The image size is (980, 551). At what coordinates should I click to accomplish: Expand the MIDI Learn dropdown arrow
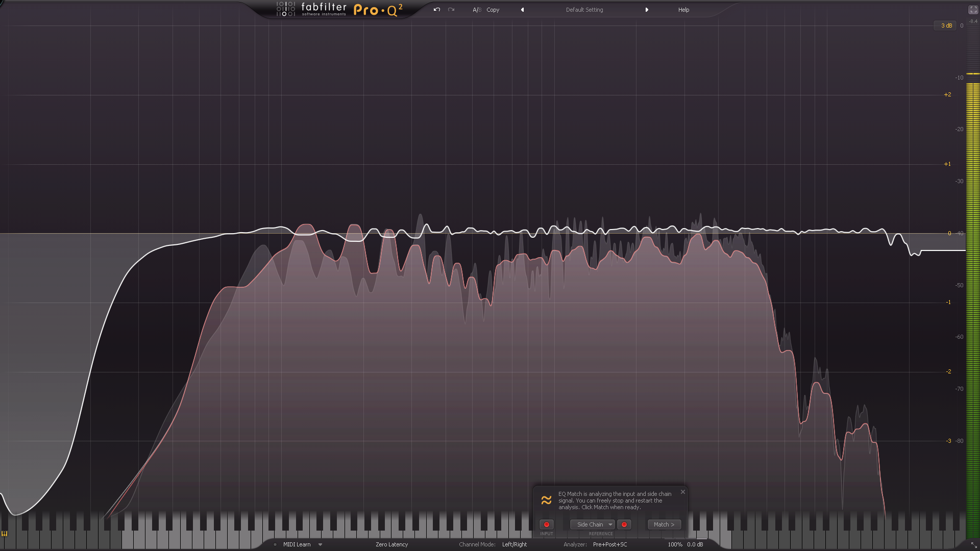pos(320,544)
